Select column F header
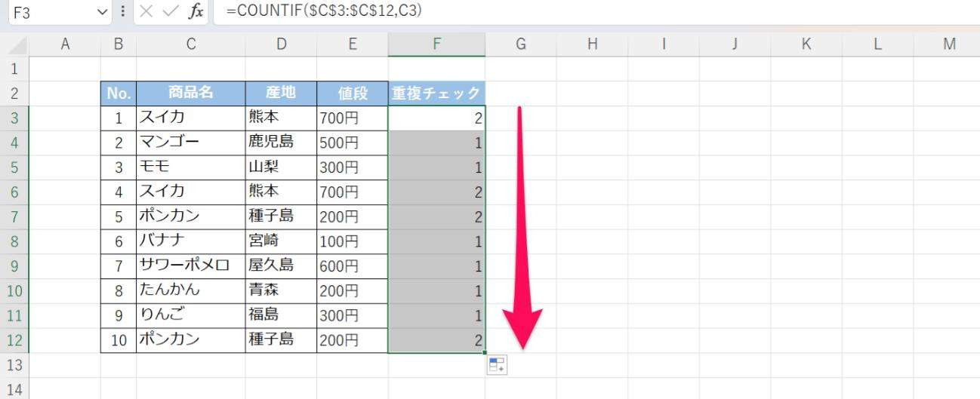 [436, 45]
